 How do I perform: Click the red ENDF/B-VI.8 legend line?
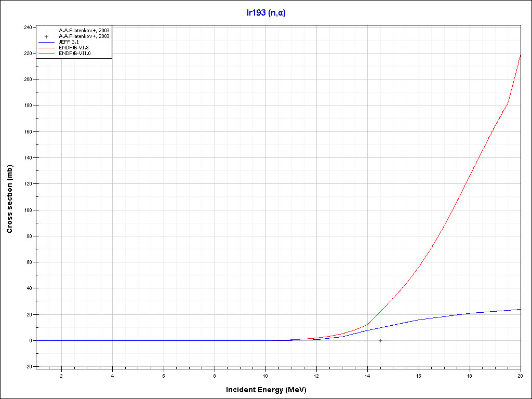[46, 48]
